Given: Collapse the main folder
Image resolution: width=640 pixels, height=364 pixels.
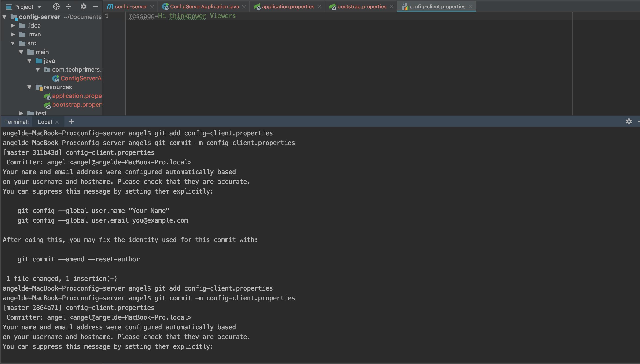Looking at the screenshot, I should pos(21,52).
